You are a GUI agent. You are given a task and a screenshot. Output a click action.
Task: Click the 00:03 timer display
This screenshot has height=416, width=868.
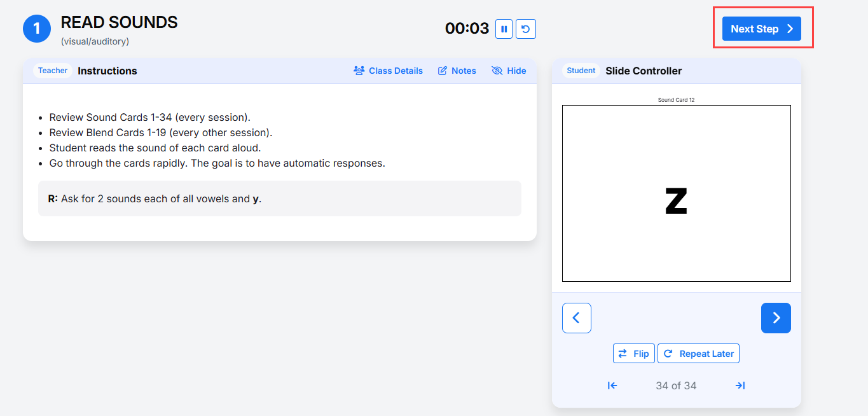tap(467, 29)
